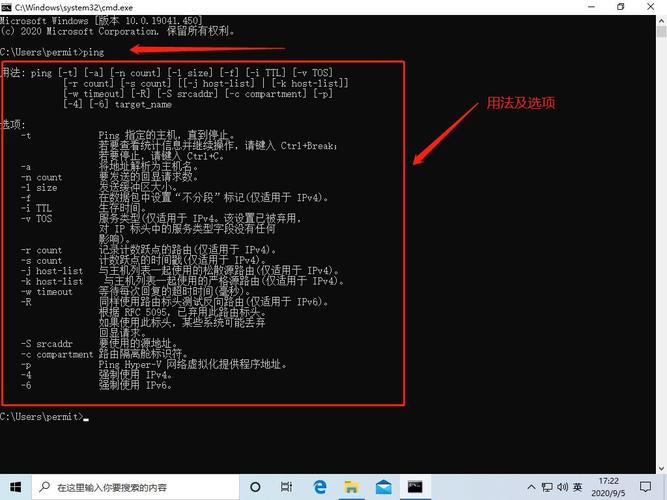
Task: Click the last 'C:\Users\permit>' prompt
Action: [x=42, y=417]
